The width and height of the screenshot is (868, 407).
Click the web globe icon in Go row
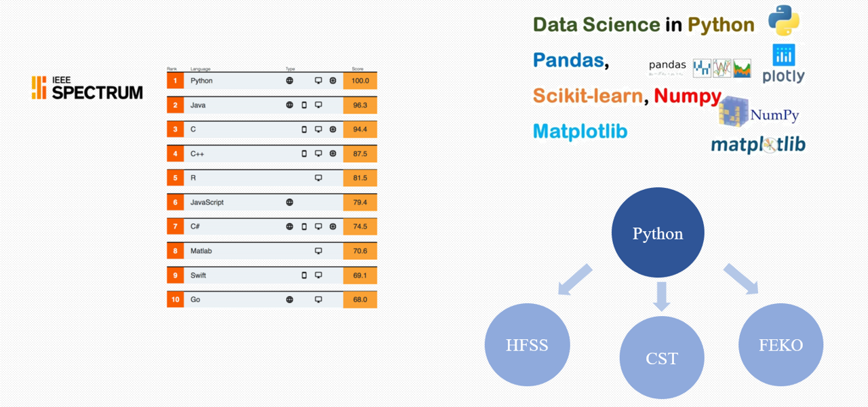pyautogui.click(x=290, y=300)
